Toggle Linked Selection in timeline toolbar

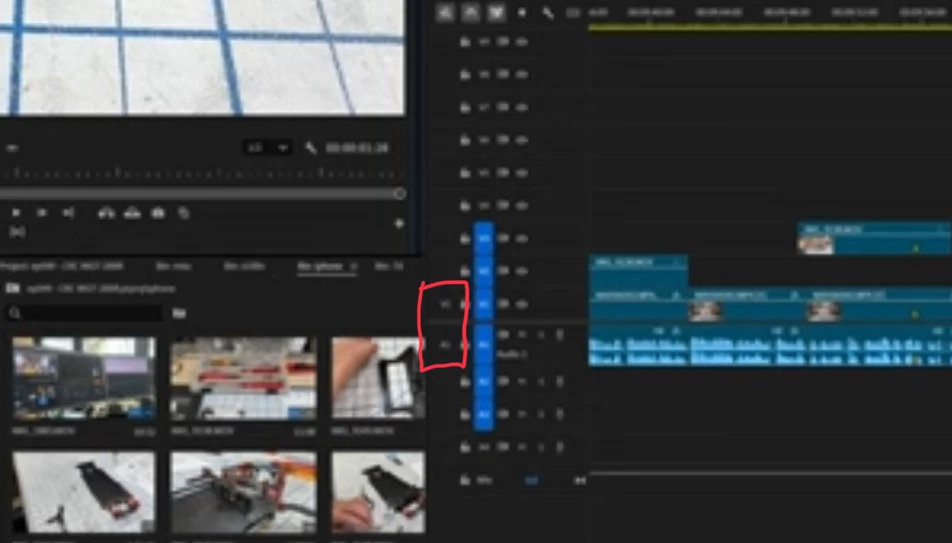496,12
